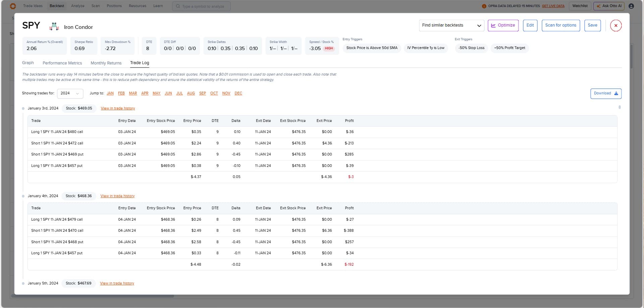The width and height of the screenshot is (644, 308).
Task: Click the Optimize button with the chart icon
Action: click(503, 26)
